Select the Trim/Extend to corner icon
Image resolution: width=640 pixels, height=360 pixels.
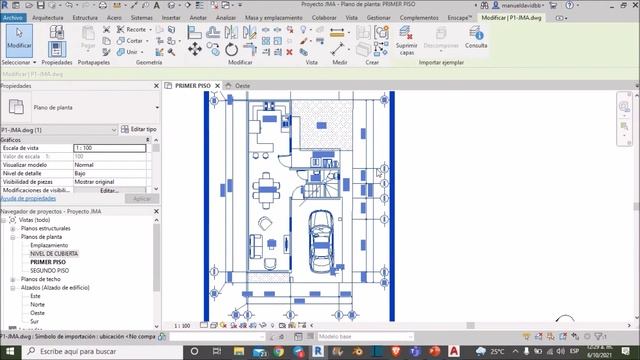(249, 49)
